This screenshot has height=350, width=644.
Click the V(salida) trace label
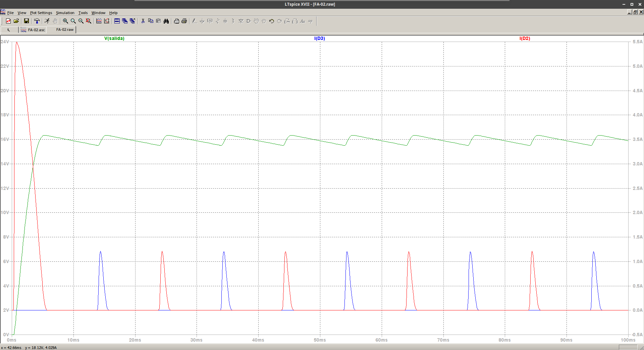tap(114, 38)
